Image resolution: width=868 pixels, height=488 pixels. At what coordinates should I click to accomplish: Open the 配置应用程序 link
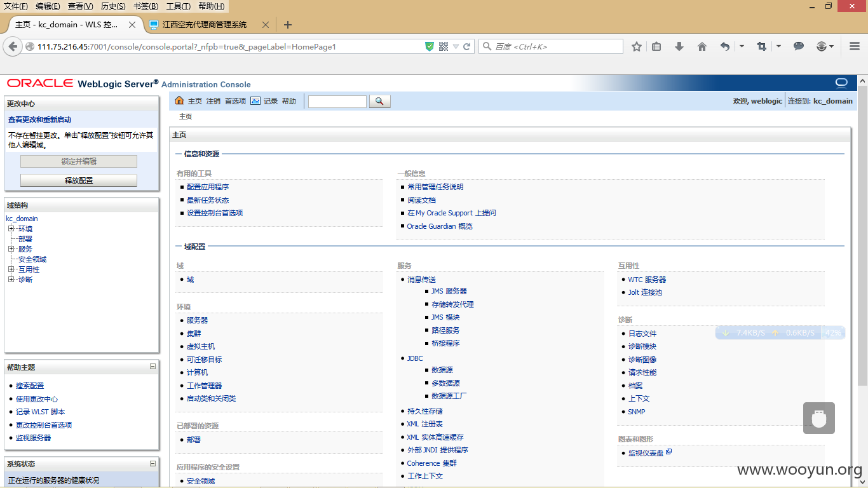(x=208, y=187)
